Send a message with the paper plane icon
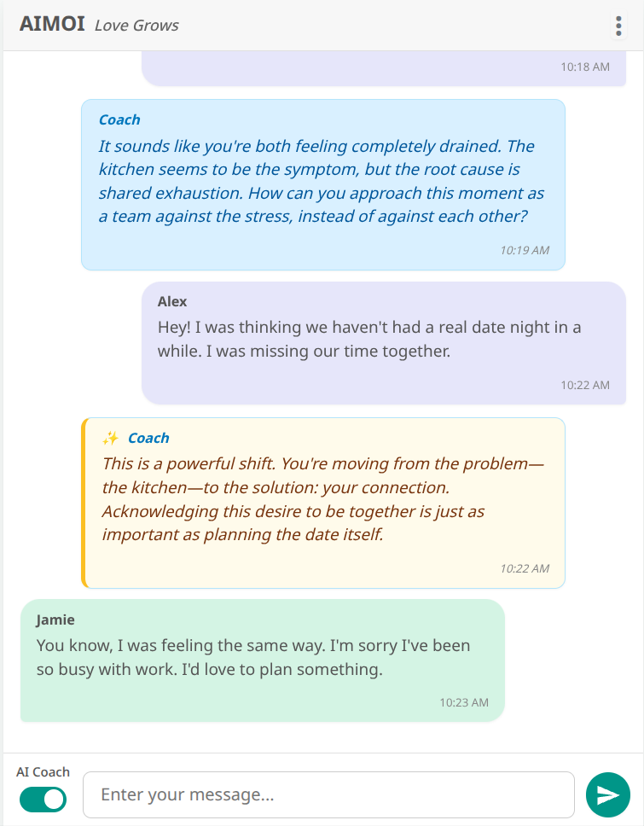The width and height of the screenshot is (644, 826). [x=609, y=794]
